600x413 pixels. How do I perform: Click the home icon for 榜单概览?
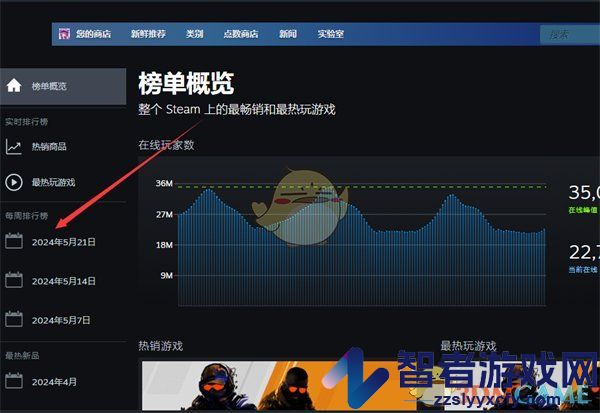pos(14,86)
